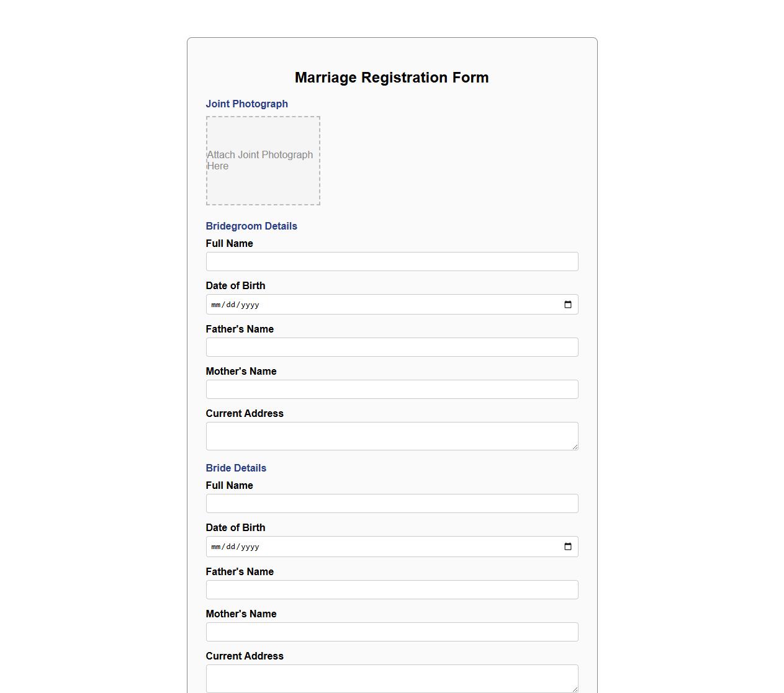Open the bridegroom date of birth calendar picker
This screenshot has width=784, height=693.
click(x=567, y=304)
